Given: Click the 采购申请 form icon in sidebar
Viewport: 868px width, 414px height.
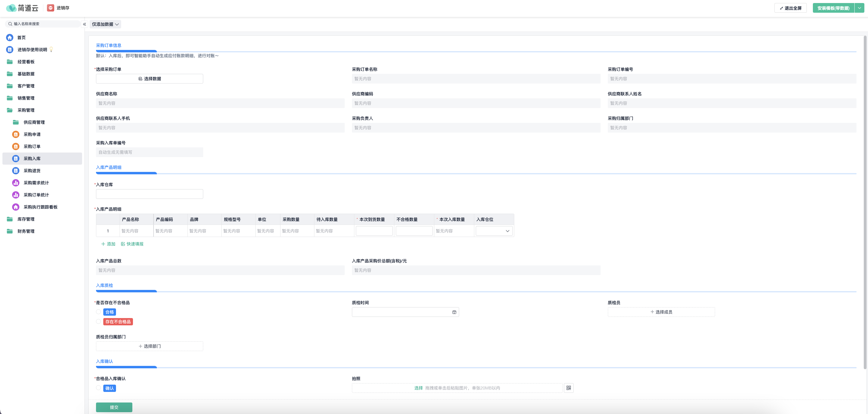Looking at the screenshot, I should [x=15, y=134].
